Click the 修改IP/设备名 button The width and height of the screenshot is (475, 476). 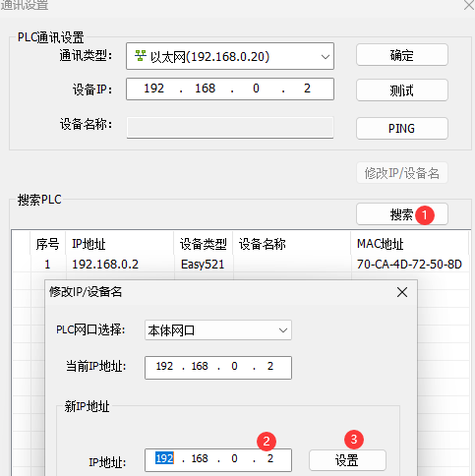[402, 173]
